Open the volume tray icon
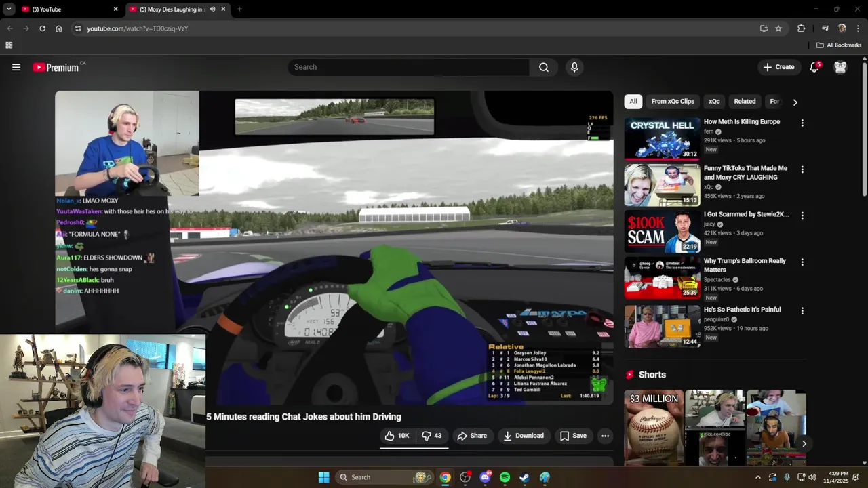This screenshot has width=868, height=488. coord(812,477)
